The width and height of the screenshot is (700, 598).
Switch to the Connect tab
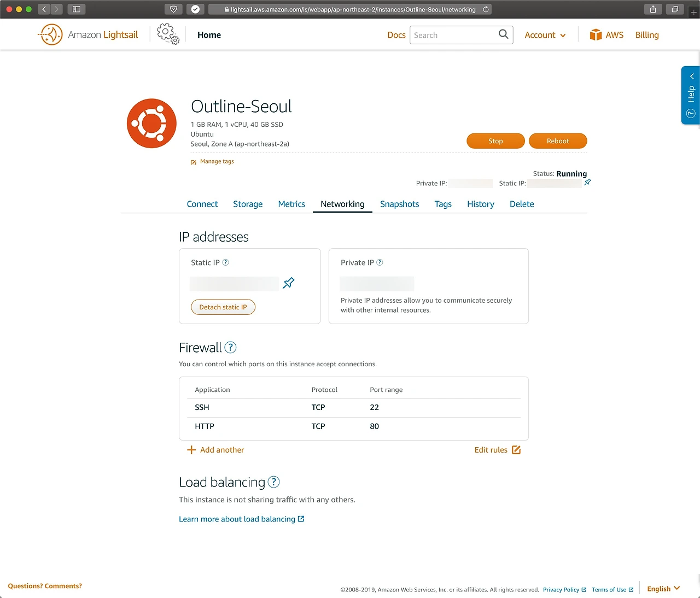coord(202,204)
